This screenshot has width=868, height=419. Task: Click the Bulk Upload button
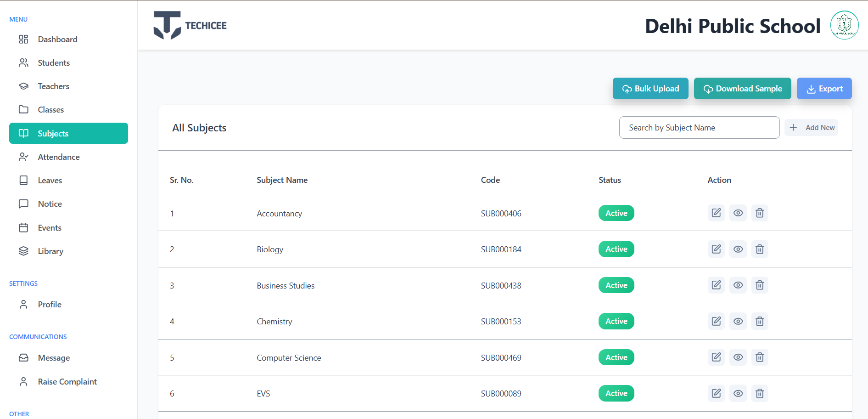pos(650,88)
